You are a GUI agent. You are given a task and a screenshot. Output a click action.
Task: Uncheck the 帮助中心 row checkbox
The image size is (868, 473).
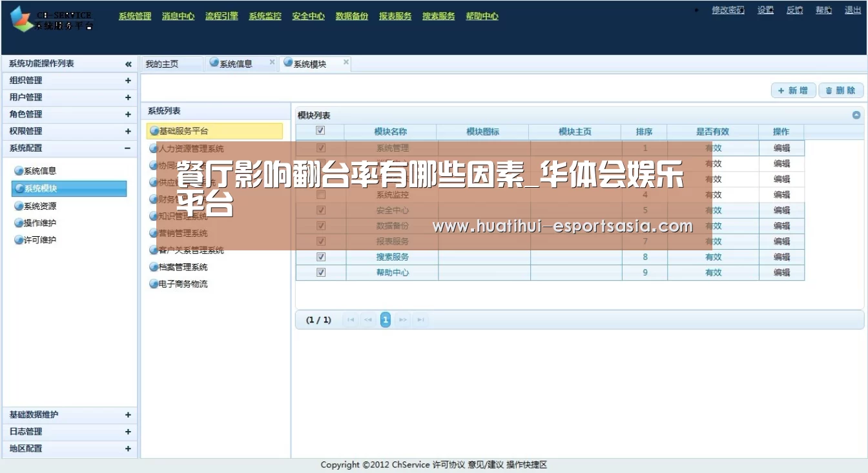[321, 272]
